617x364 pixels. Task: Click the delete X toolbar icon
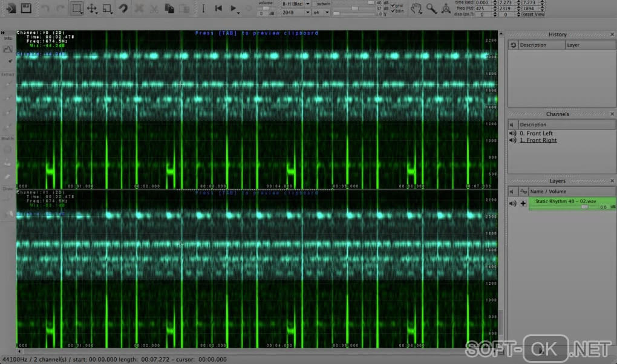click(x=139, y=8)
